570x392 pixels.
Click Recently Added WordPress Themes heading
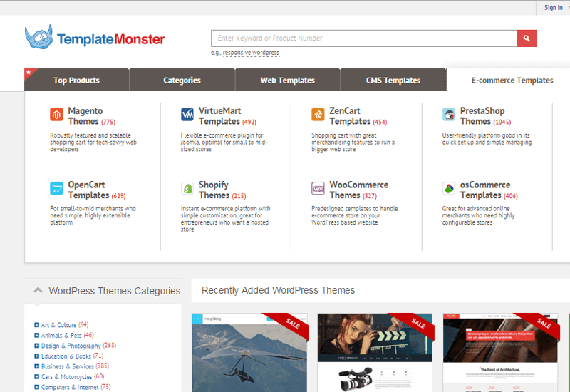point(278,290)
